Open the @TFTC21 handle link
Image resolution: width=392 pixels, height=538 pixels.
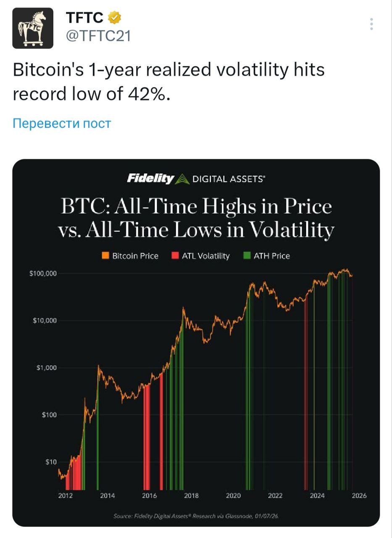click(98, 36)
